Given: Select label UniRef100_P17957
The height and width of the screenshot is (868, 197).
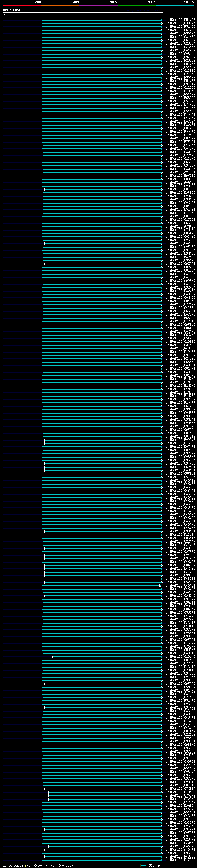Looking at the screenshot, I should coord(180,860).
